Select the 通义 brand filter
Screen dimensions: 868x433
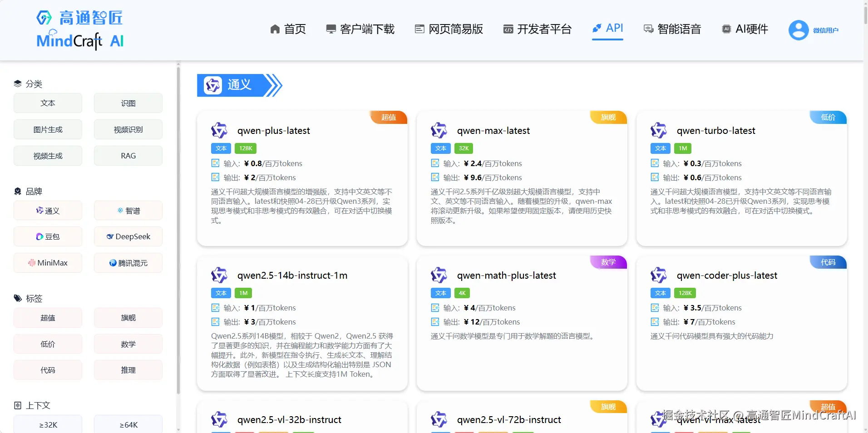tap(48, 211)
